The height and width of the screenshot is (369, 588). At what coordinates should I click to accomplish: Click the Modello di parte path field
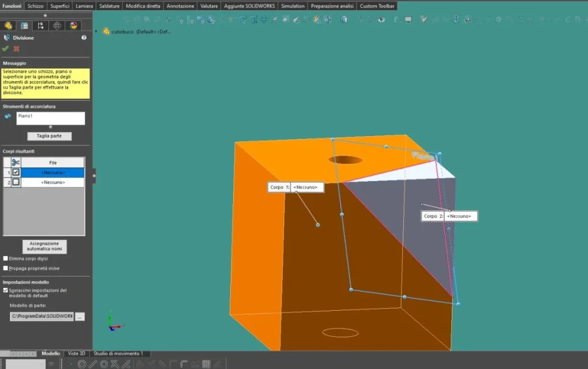[42, 316]
